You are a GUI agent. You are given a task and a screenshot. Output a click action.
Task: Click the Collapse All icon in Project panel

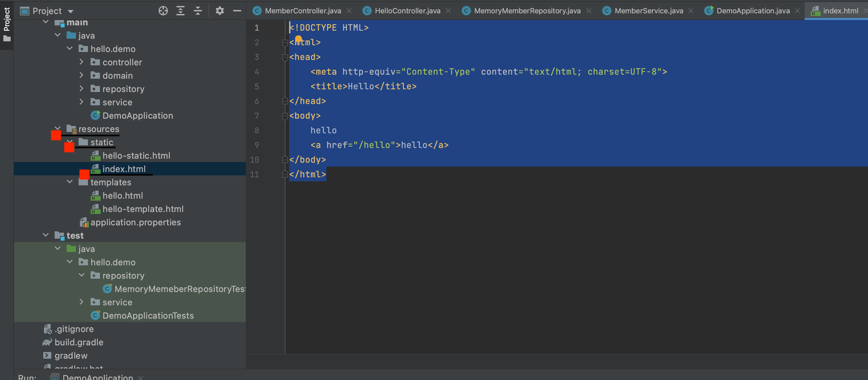(x=198, y=11)
